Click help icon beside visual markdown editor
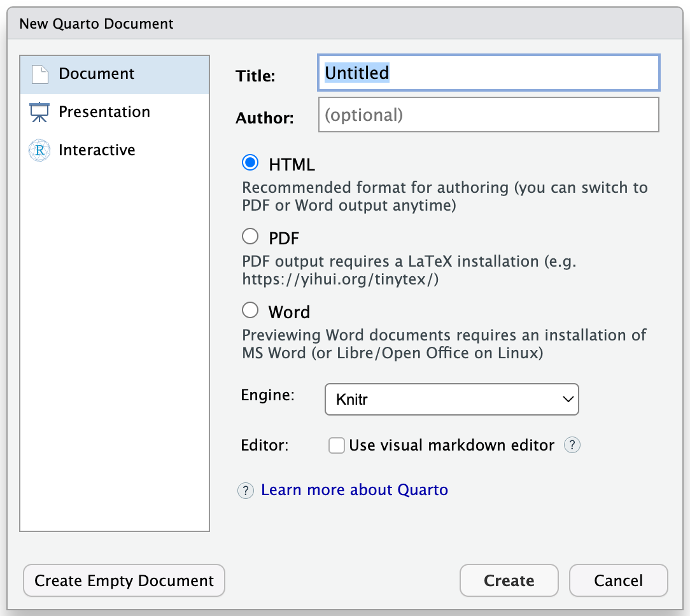This screenshot has height=616, width=690. click(x=572, y=445)
